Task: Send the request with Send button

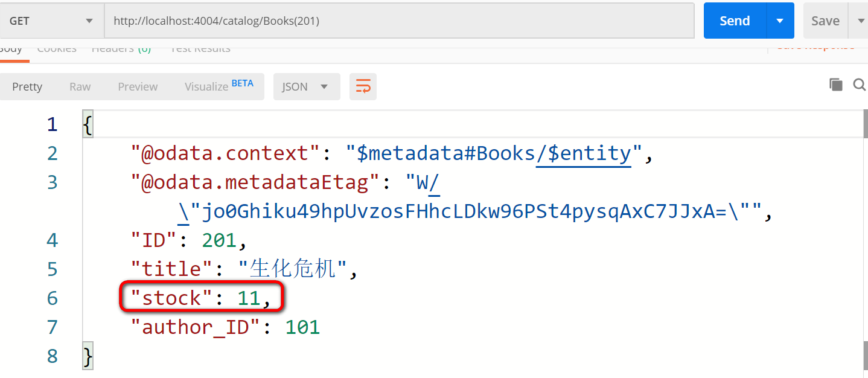Action: tap(735, 21)
